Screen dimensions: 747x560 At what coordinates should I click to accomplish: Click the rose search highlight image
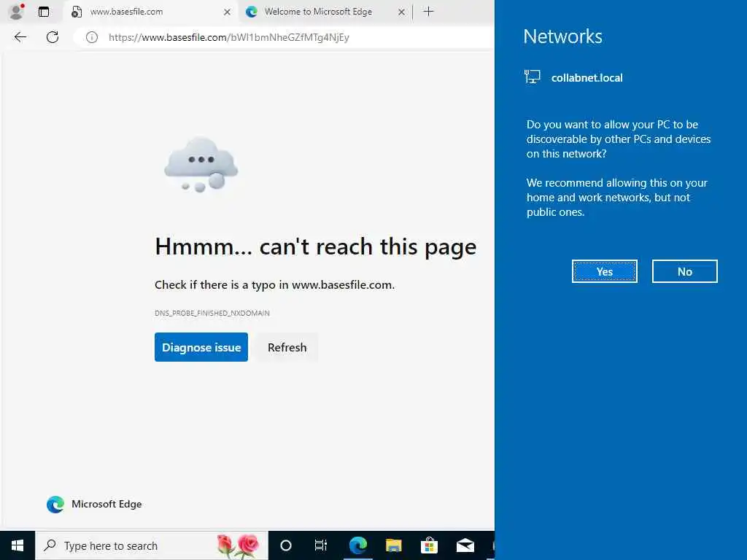point(239,545)
